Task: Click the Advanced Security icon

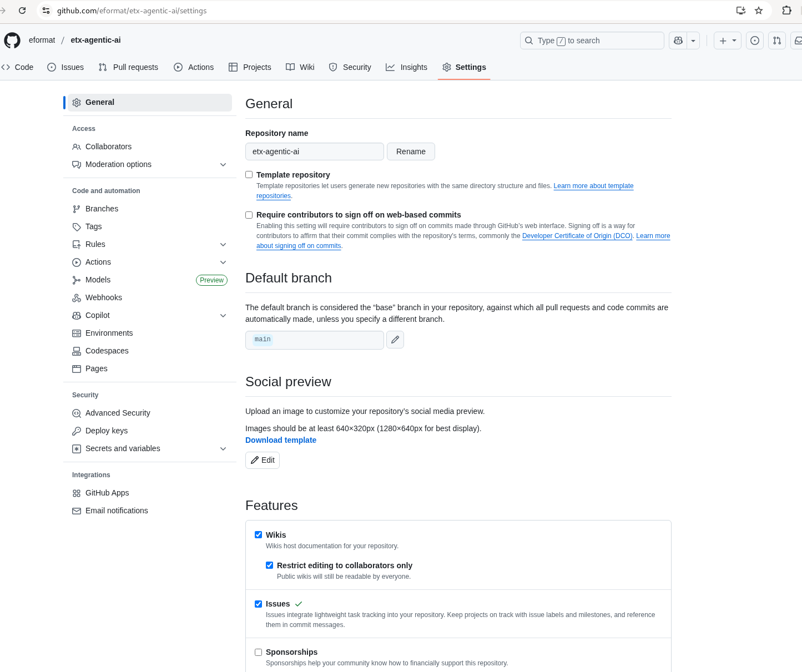Action: (77, 413)
